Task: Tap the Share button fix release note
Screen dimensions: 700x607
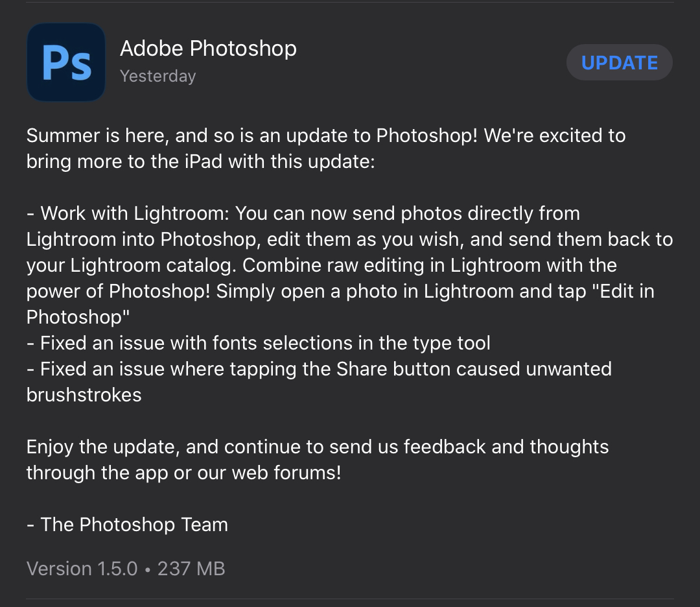Action: coord(319,382)
